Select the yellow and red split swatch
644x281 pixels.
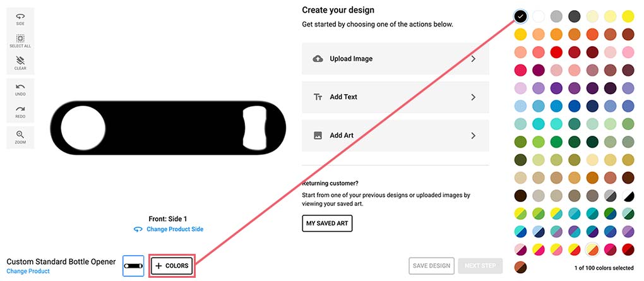point(574,249)
